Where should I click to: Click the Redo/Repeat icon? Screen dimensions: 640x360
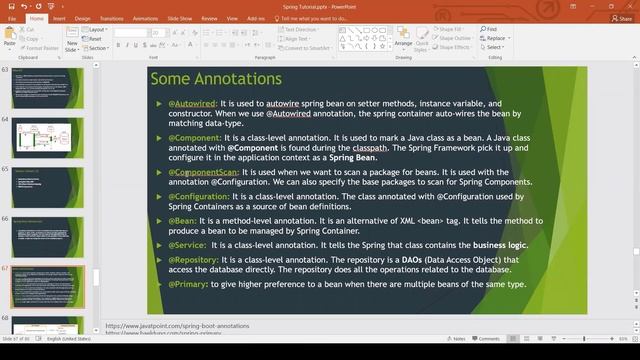pos(38,6)
